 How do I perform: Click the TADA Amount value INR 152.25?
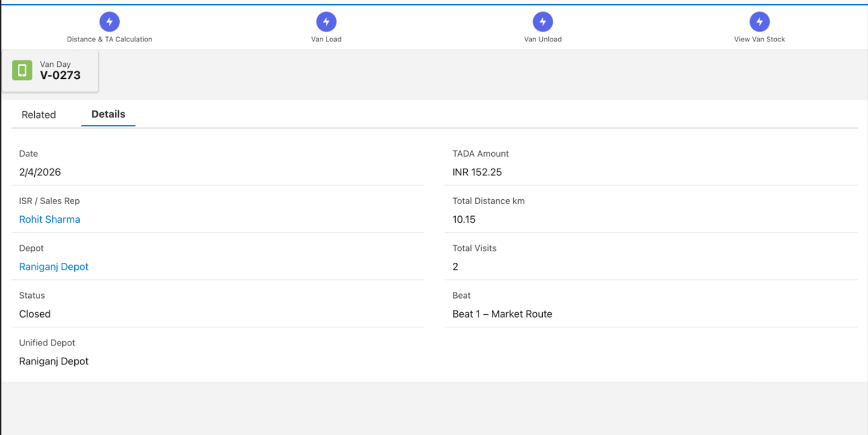tap(477, 172)
